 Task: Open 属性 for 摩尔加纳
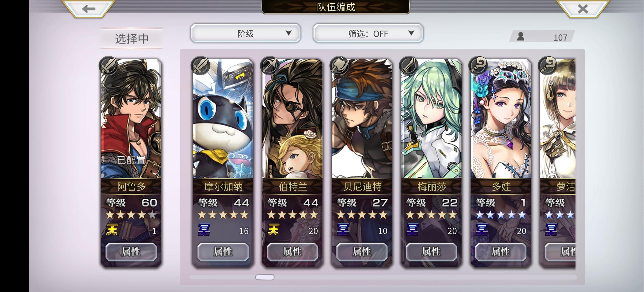click(223, 251)
